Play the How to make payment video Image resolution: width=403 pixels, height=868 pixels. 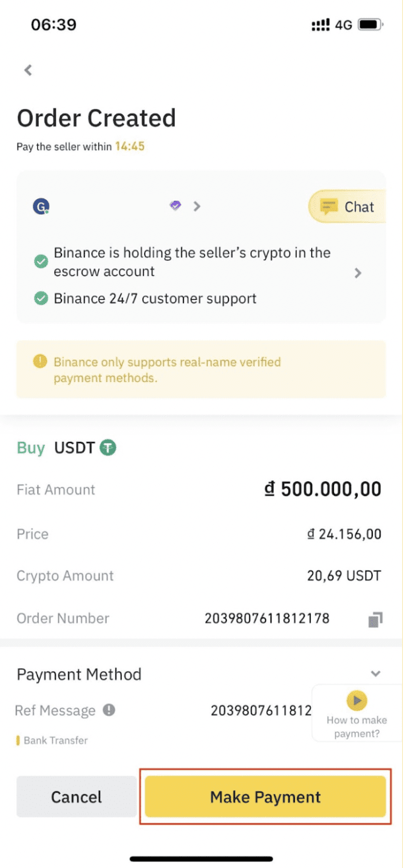coord(357,701)
